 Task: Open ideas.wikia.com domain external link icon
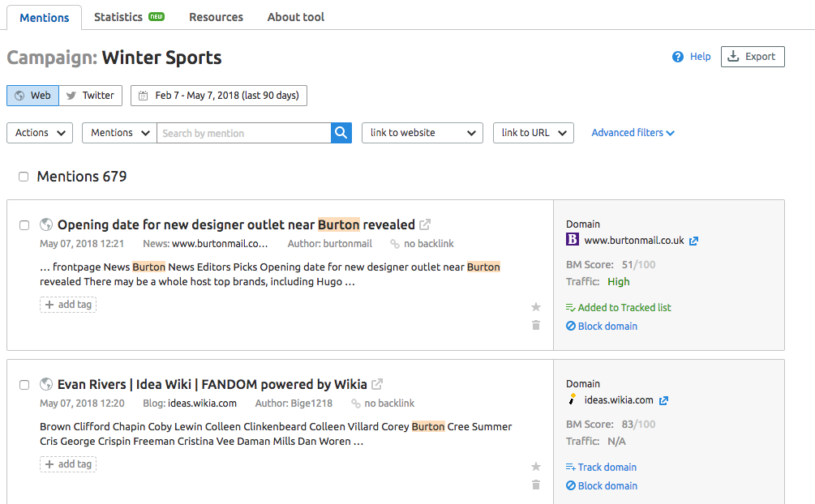[663, 400]
